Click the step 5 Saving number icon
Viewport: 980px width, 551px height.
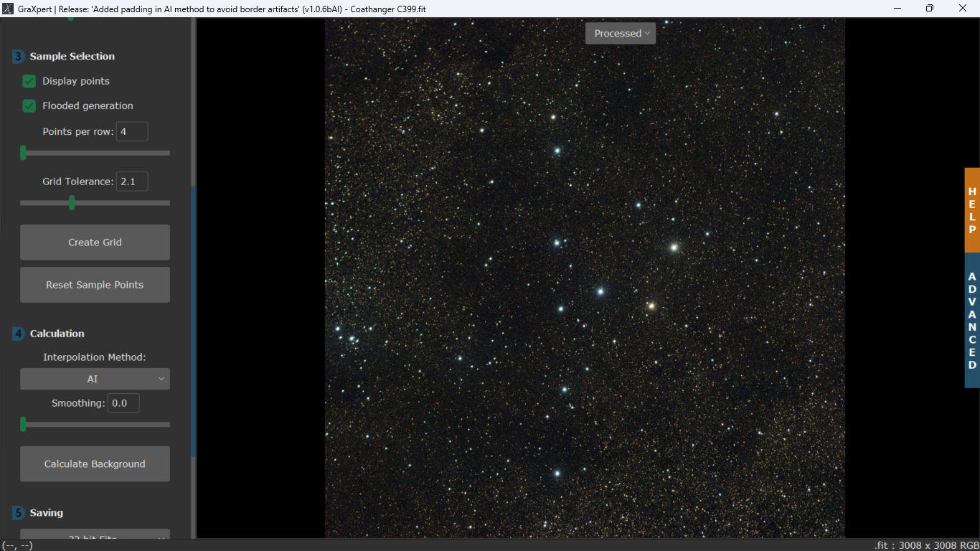click(19, 513)
